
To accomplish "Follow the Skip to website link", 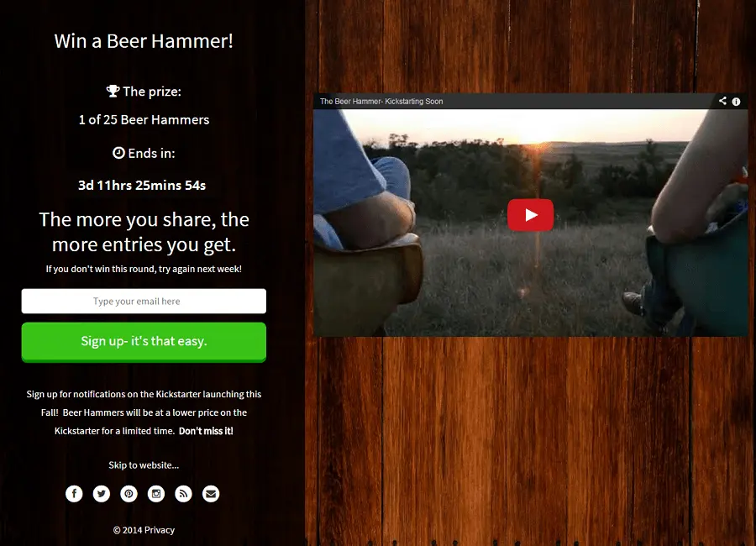I will click(x=144, y=465).
